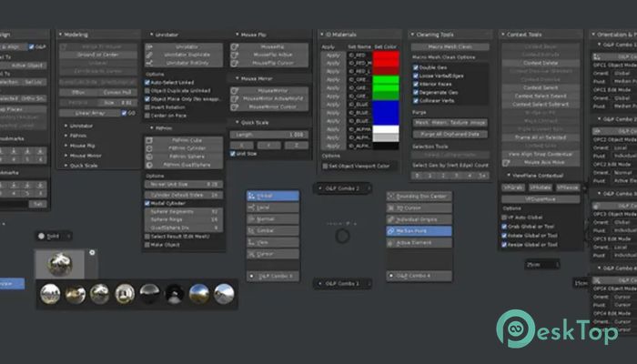Viewport: 637px width, 364px height.
Task: Collapse the ID Materials panel
Action: 322,35
